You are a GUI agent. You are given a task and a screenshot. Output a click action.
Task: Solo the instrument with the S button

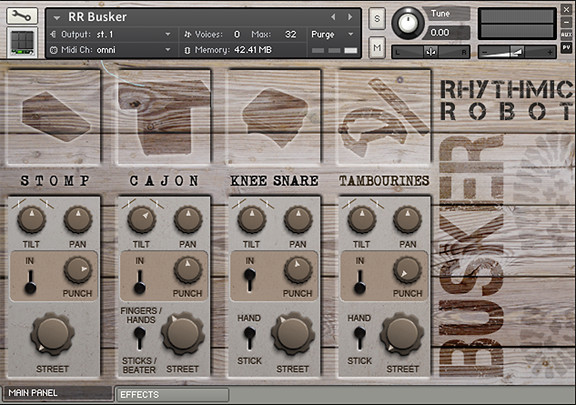pyautogui.click(x=377, y=18)
